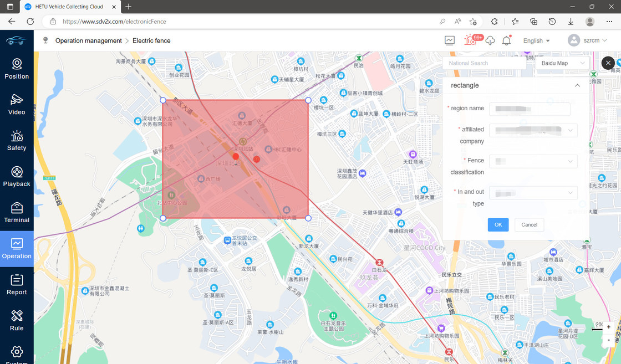Image resolution: width=621 pixels, height=364 pixels.
Task: Collapse the rectangle panel chevron
Action: tap(577, 85)
